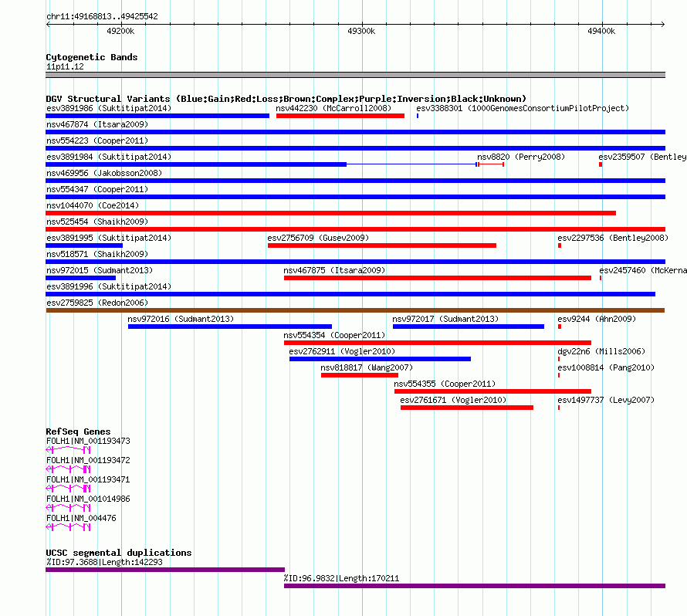Open the nsv554223 (Cooper2011) variant label
Viewport: 687px width, 616px height.
[x=97, y=140]
